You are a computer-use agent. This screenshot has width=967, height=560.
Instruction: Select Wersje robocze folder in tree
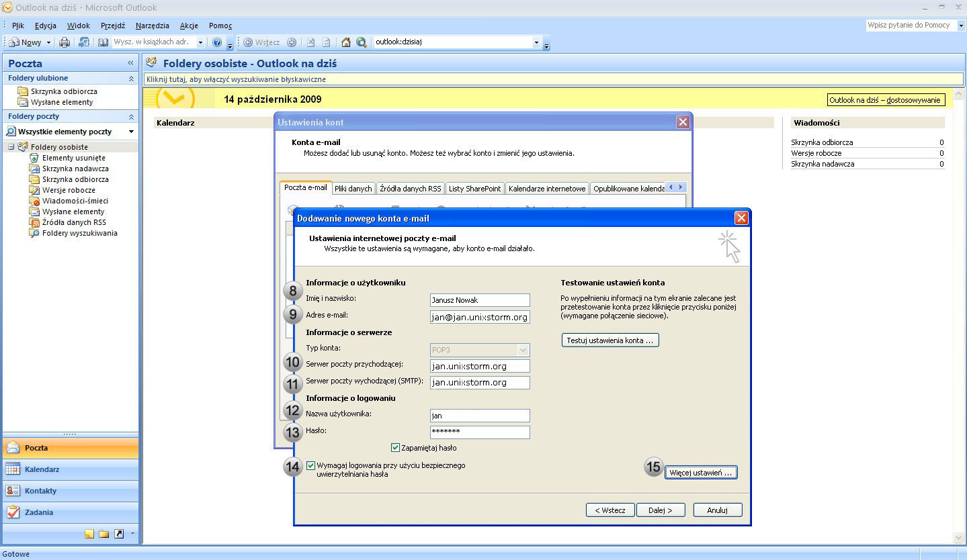coord(69,190)
